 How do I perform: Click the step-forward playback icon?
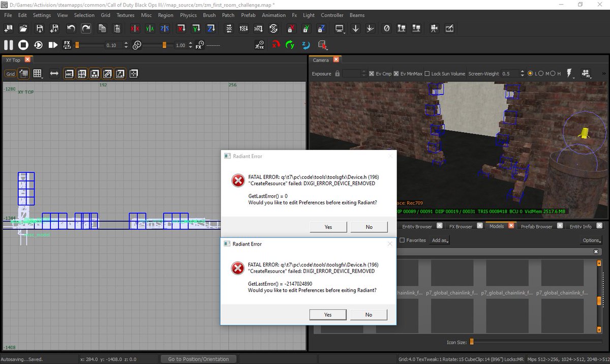click(x=53, y=45)
